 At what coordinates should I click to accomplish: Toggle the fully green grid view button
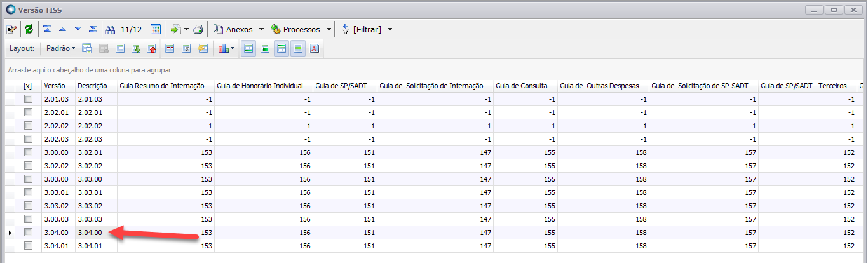tap(298, 48)
